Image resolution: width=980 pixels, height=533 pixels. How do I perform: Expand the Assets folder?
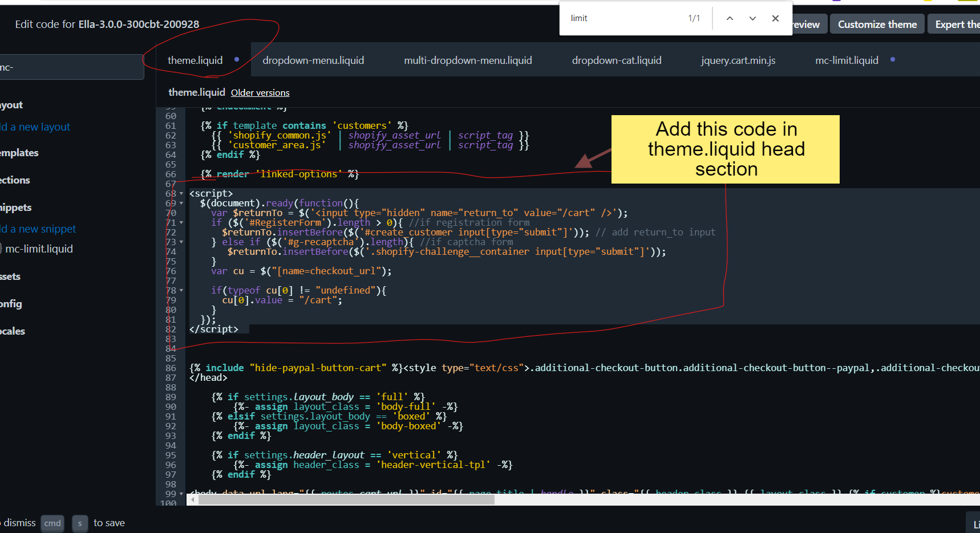[x=10, y=276]
